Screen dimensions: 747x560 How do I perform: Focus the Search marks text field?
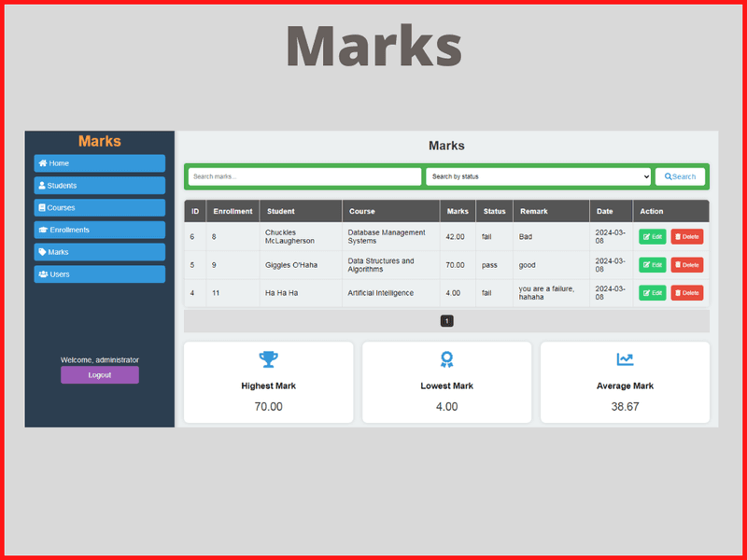click(304, 176)
